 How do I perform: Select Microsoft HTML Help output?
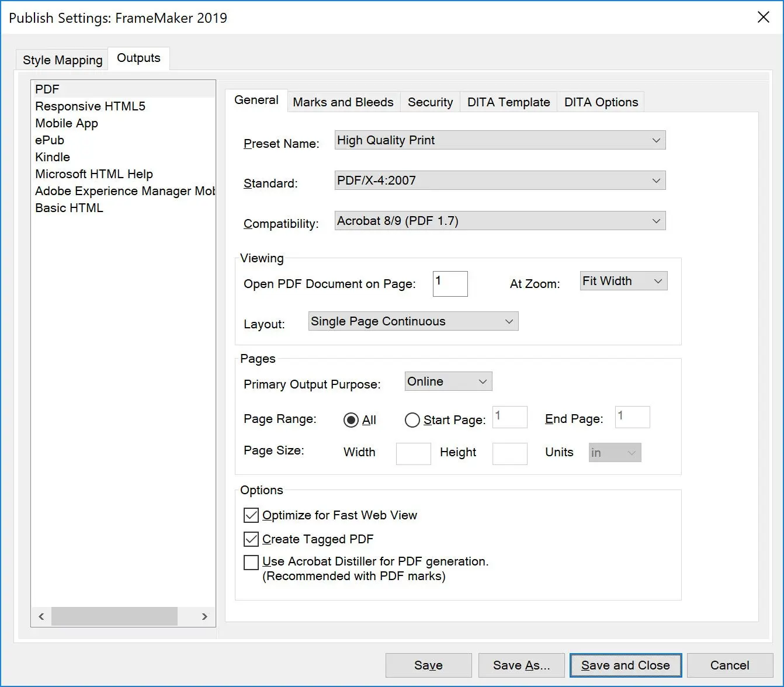(93, 174)
